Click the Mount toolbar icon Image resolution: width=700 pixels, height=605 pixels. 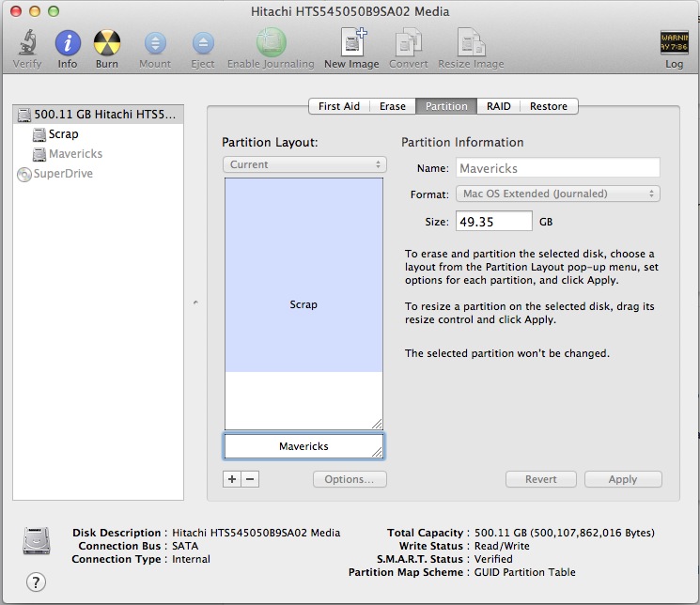[155, 43]
